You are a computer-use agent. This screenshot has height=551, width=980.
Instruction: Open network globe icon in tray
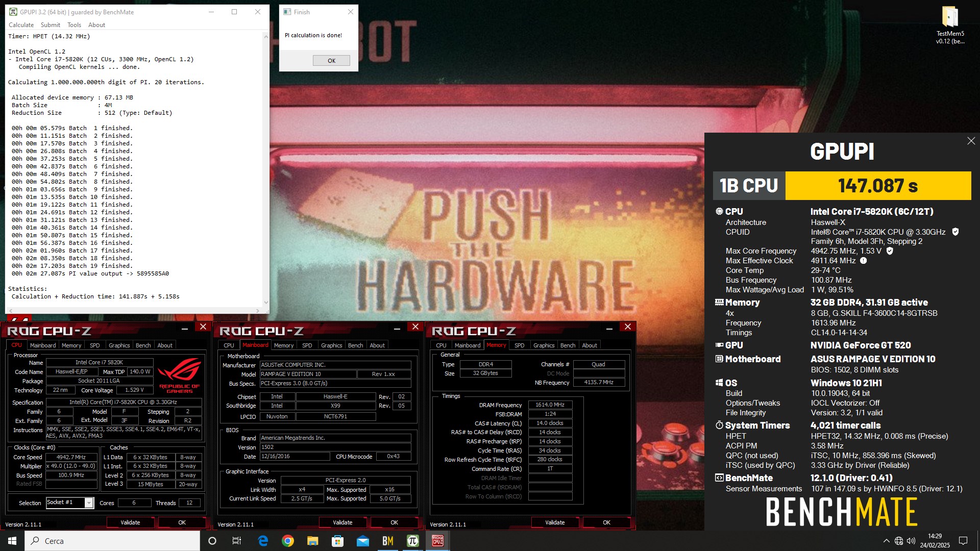(x=899, y=541)
